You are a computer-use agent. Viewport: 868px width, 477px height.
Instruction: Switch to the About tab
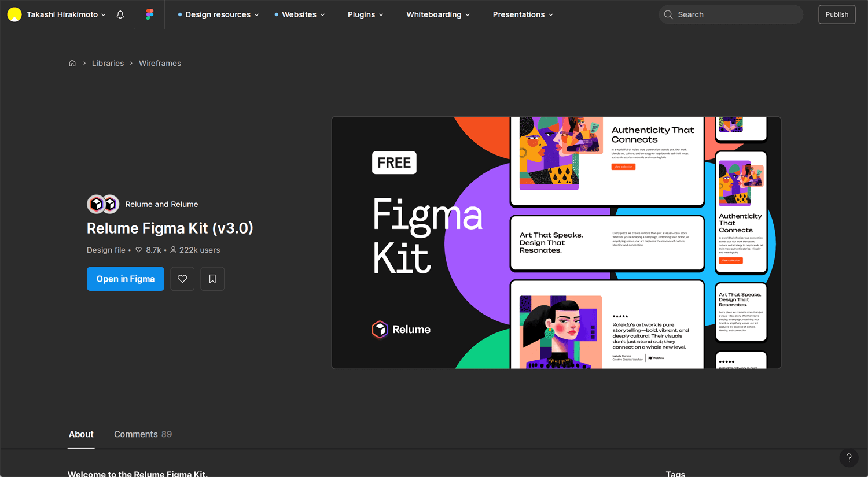(x=81, y=434)
